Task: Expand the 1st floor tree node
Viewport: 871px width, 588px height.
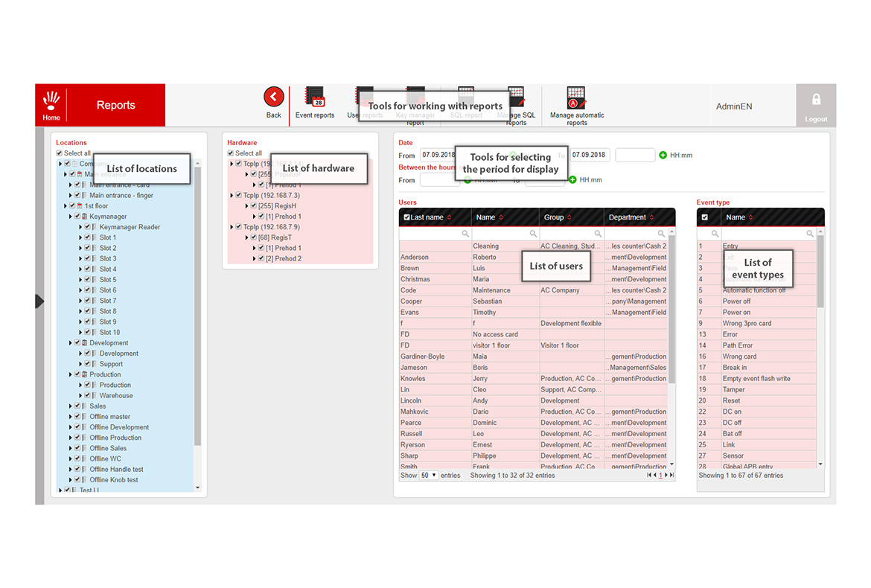Action: click(65, 206)
